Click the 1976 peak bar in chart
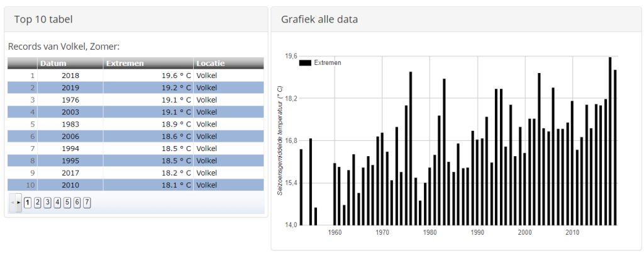644x253 pixels. 410,149
